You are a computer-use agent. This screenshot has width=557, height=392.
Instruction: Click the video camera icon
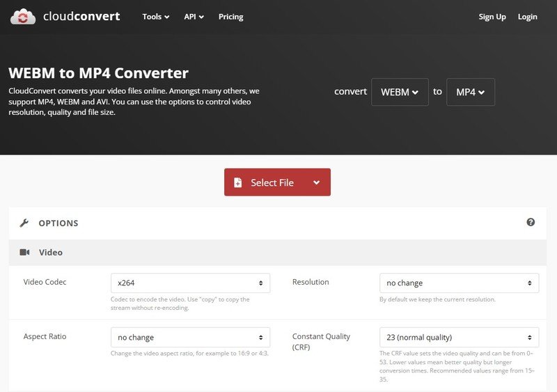pos(24,252)
